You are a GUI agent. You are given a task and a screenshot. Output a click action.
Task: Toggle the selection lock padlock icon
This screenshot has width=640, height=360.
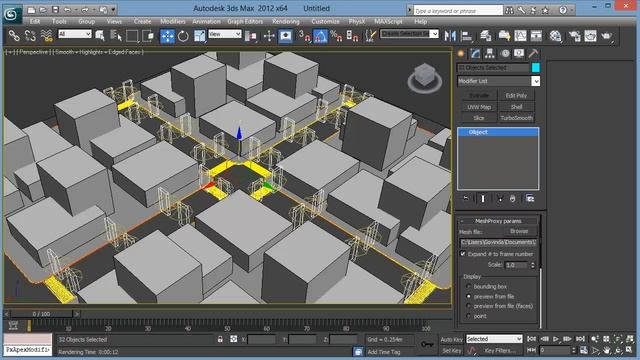point(220,339)
